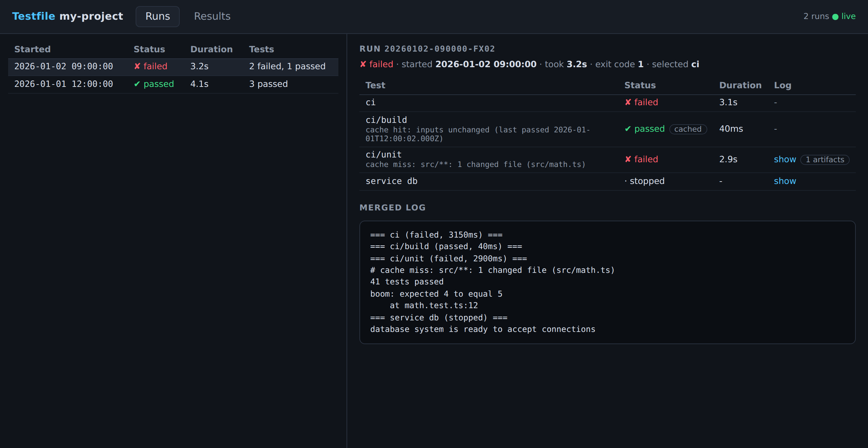Click the red X icon in failed run row

pos(137,67)
